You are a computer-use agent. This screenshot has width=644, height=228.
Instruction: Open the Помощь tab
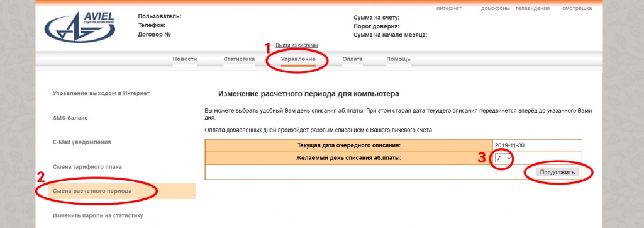point(398,59)
